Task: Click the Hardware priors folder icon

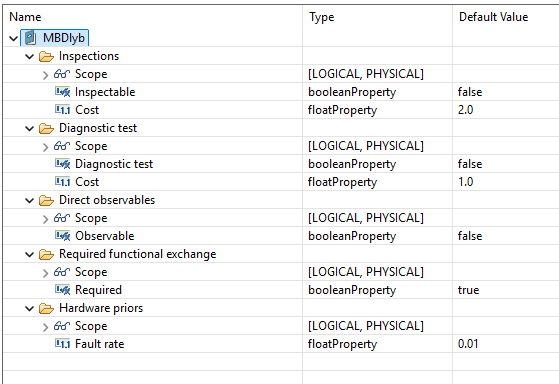Action: point(46,308)
